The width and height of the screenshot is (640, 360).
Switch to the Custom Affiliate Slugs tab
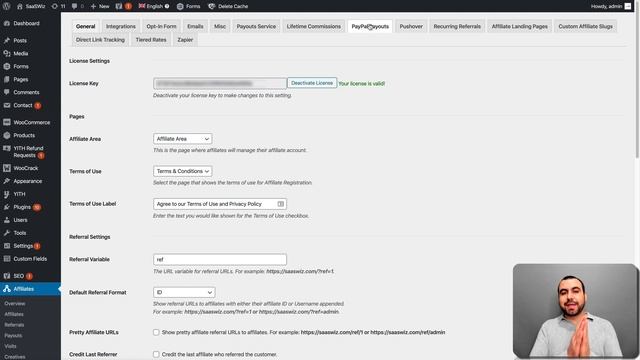(x=585, y=26)
